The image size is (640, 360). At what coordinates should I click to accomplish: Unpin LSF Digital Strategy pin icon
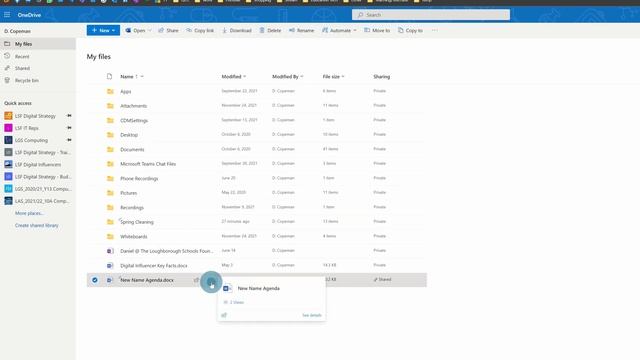(69, 116)
